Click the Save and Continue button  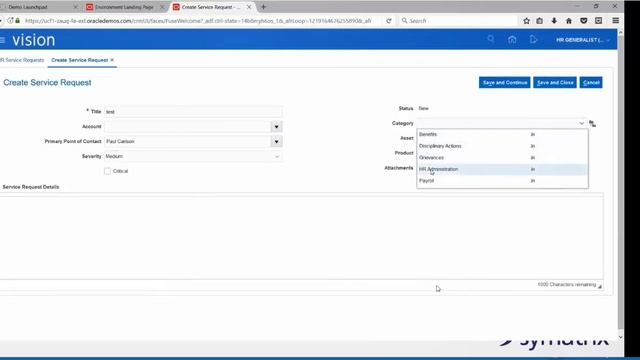[x=504, y=82]
